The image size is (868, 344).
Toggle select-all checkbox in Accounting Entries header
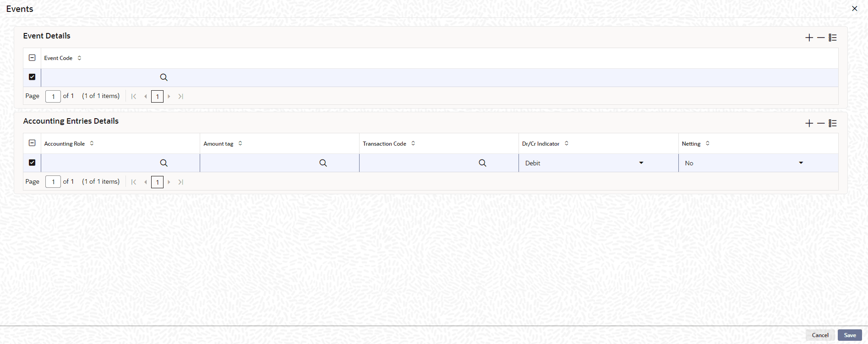point(32,143)
